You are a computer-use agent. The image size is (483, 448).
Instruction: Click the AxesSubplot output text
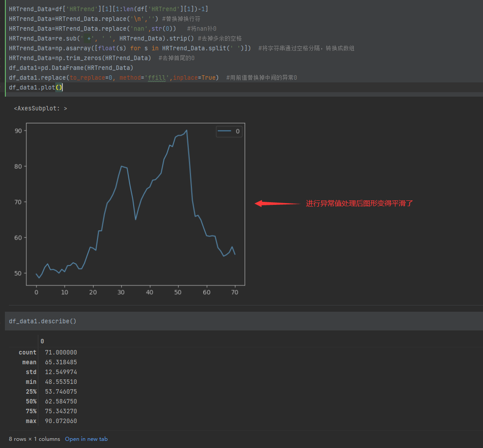click(41, 108)
